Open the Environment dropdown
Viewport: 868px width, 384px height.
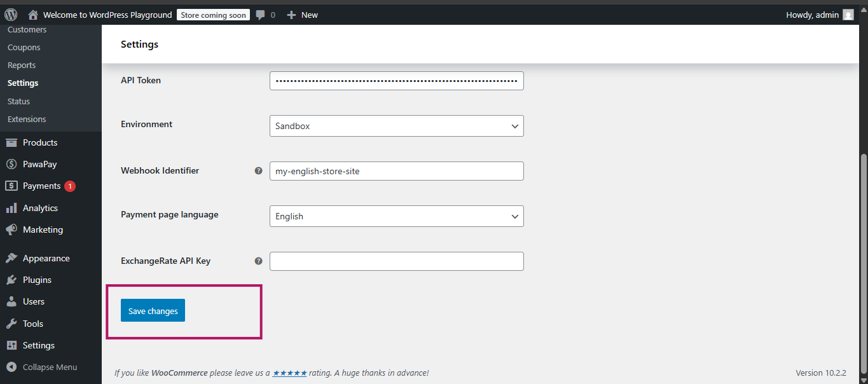[x=396, y=126]
